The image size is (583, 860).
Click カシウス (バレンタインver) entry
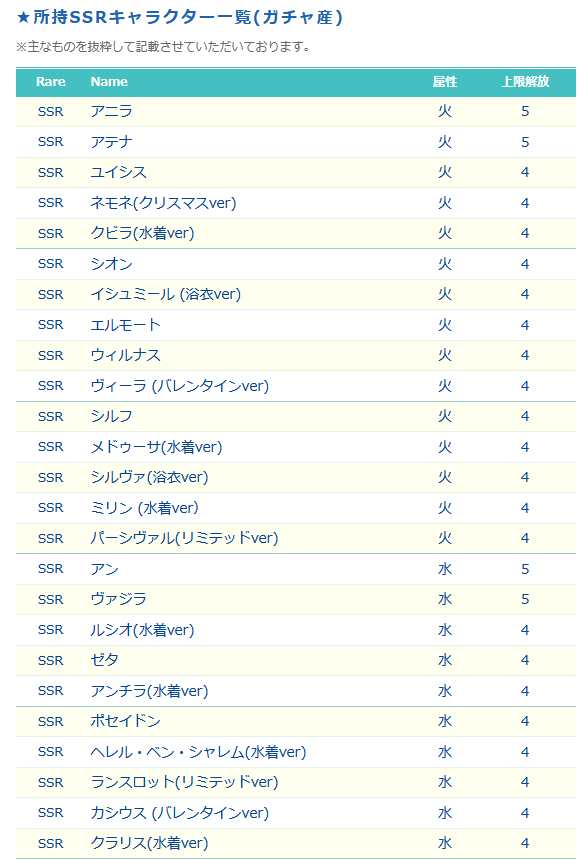pos(180,812)
